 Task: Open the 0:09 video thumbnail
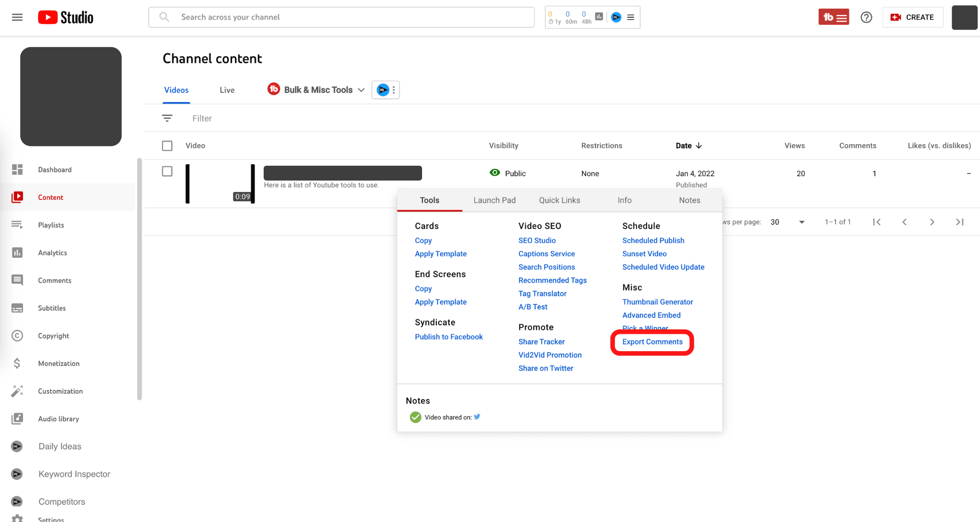[220, 184]
